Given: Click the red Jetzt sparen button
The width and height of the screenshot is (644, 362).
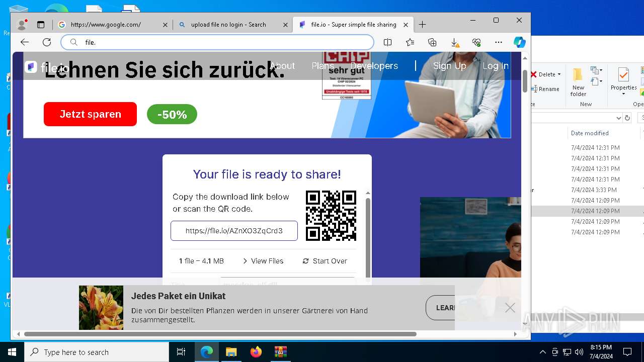Looking at the screenshot, I should 90,114.
